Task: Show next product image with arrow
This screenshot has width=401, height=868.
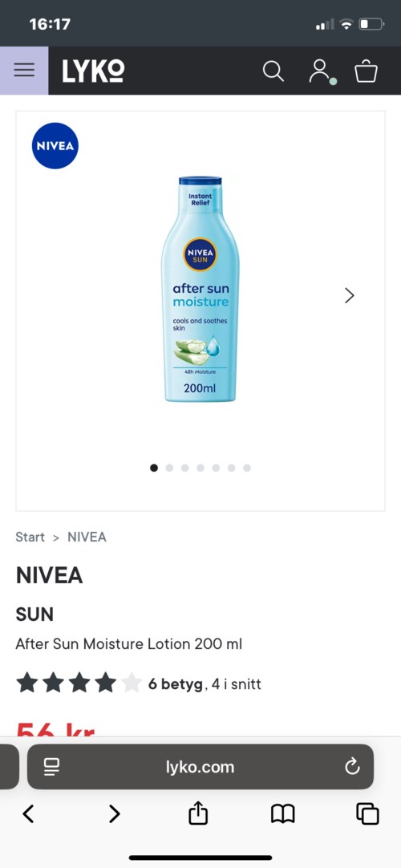Action: click(349, 295)
